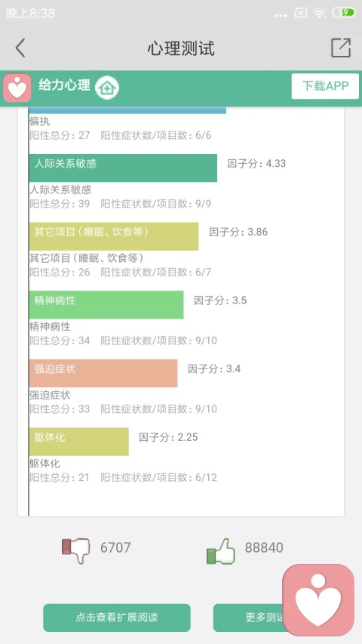Select the 人际关系敏感 green bar
The image size is (362, 644).
point(123,168)
